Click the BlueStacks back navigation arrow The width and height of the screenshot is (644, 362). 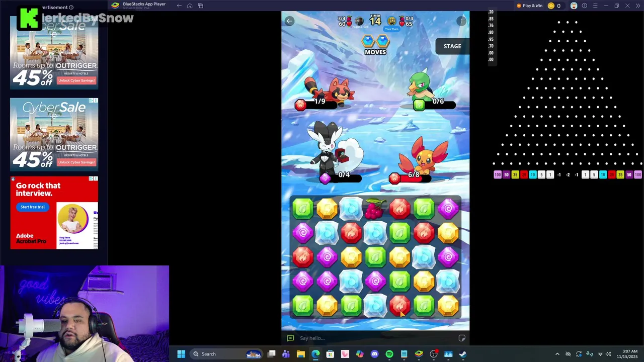click(x=179, y=6)
